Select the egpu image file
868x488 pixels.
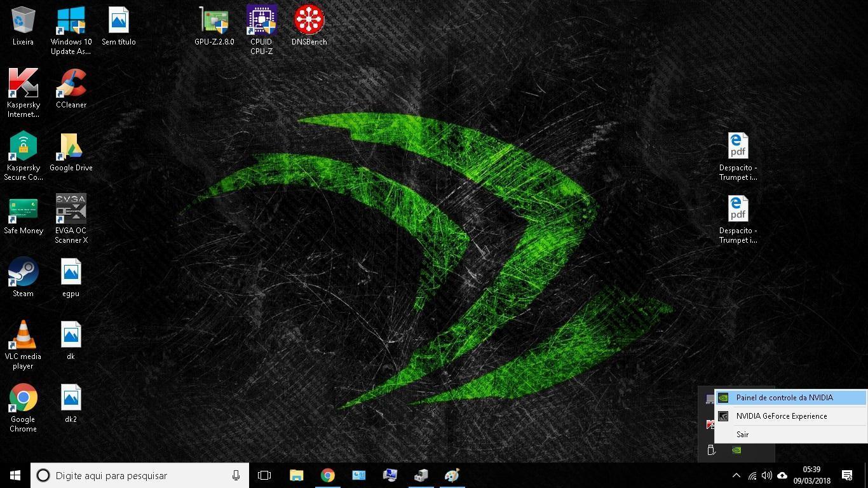coord(71,278)
